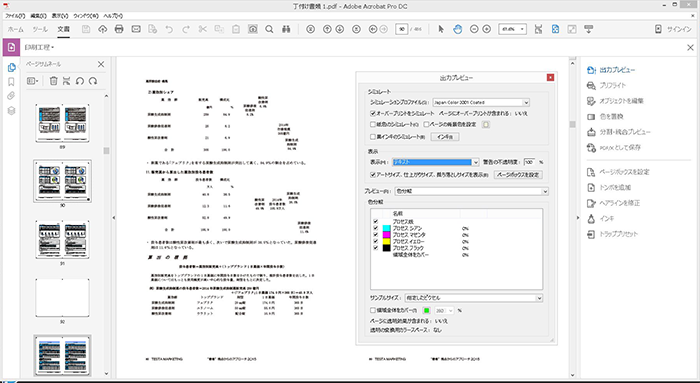Uncheck プロセス マゼンタ plate checkbox
Screen dimensions: 700x383
coord(375,234)
